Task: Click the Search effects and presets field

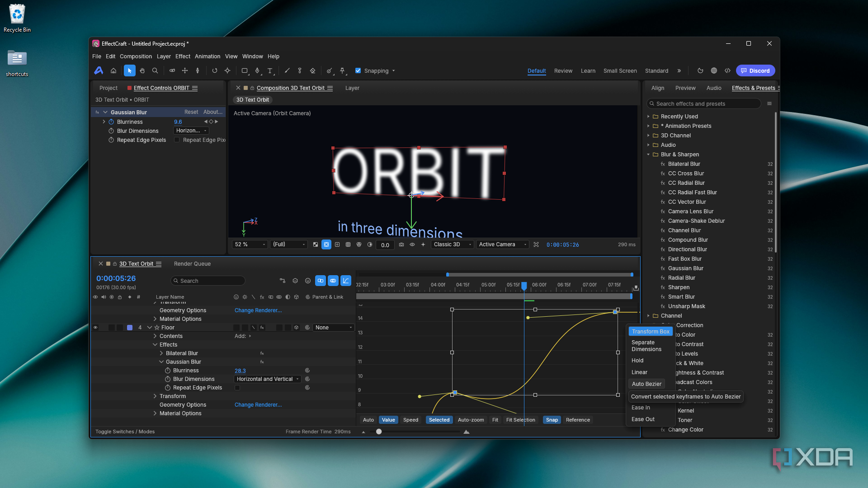Action: [704, 104]
